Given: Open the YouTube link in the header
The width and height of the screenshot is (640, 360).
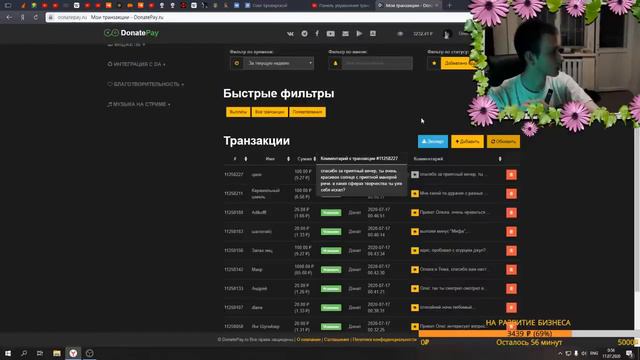Looking at the screenshot, I should click(331, 33).
